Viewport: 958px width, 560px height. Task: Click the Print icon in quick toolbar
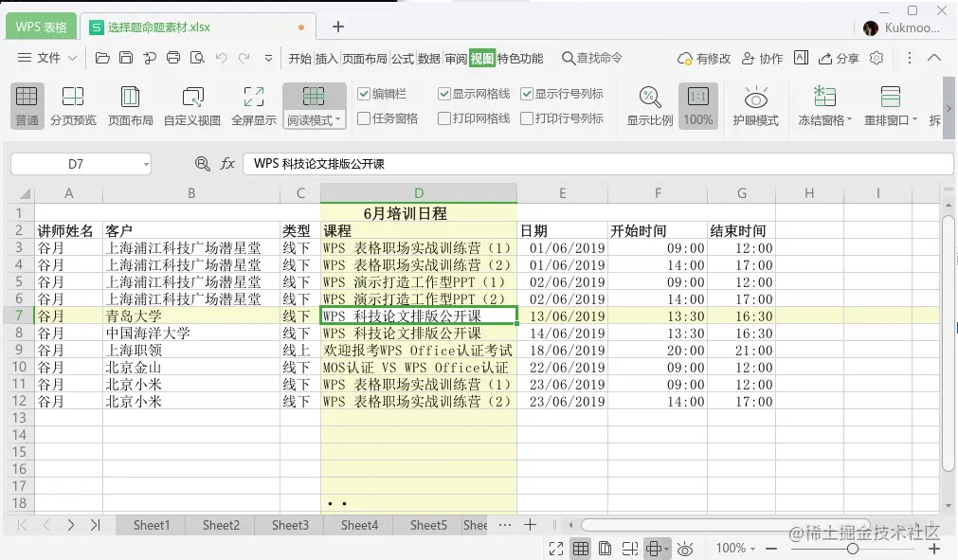tap(173, 58)
